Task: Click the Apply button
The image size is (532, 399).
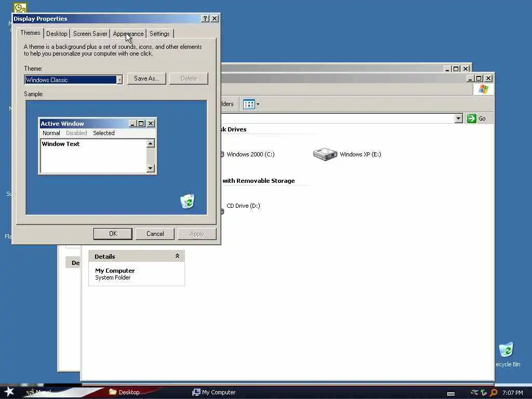Action: (197, 234)
